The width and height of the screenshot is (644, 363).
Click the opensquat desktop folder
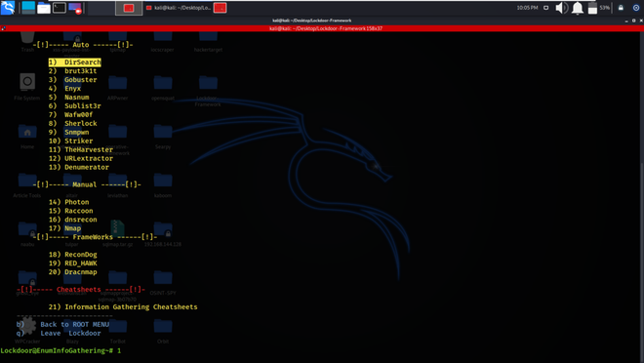coord(163,88)
